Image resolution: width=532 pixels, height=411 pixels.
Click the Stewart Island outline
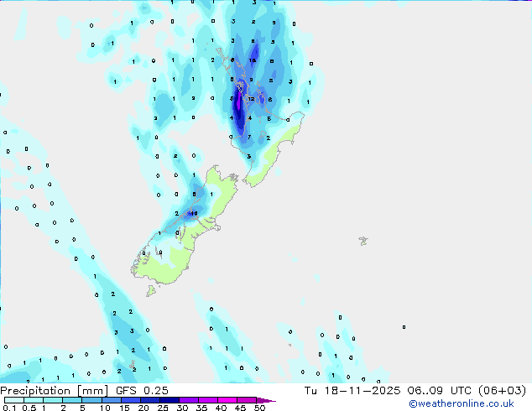click(151, 290)
